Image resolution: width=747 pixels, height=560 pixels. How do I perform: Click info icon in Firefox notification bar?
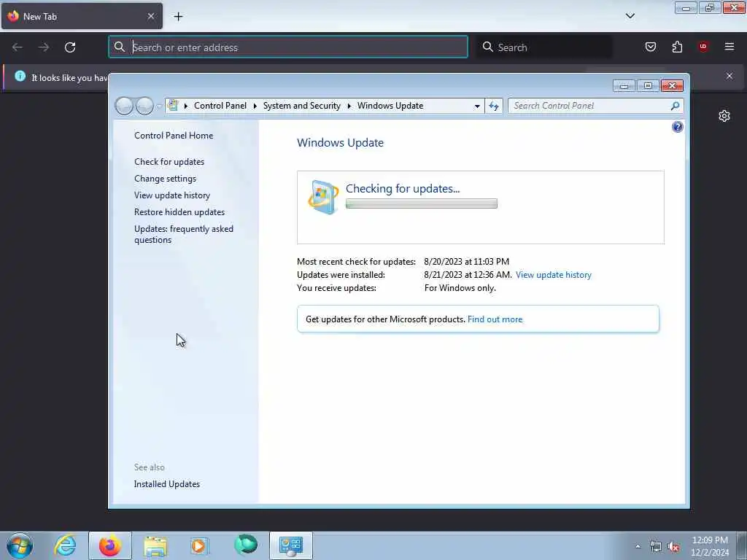(x=20, y=76)
